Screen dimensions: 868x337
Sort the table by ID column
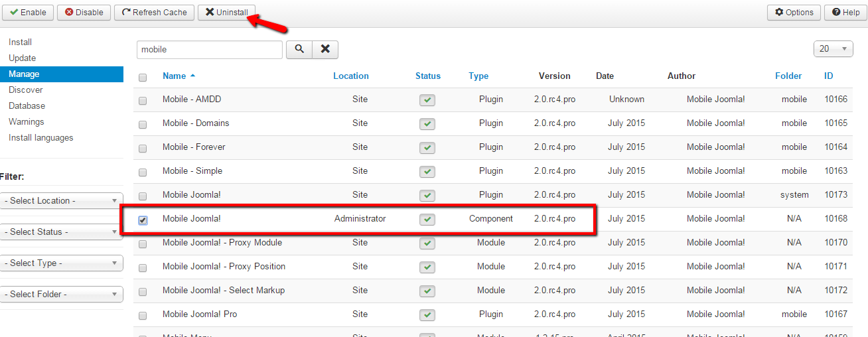tap(829, 76)
